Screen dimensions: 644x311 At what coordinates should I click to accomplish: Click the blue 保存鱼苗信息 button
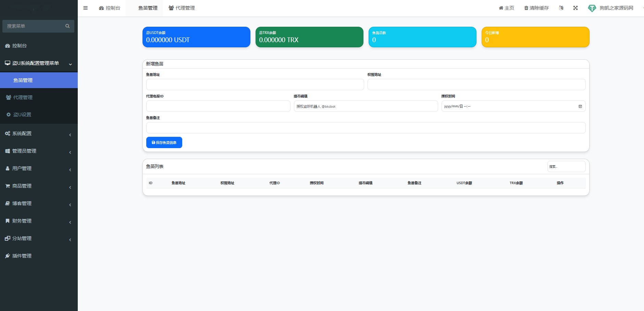pos(164,143)
